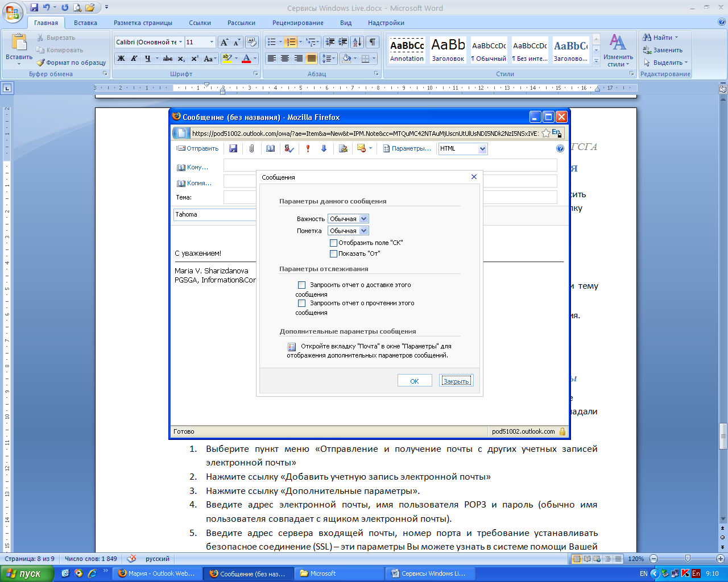Apply strikethrough formatting

[168, 59]
